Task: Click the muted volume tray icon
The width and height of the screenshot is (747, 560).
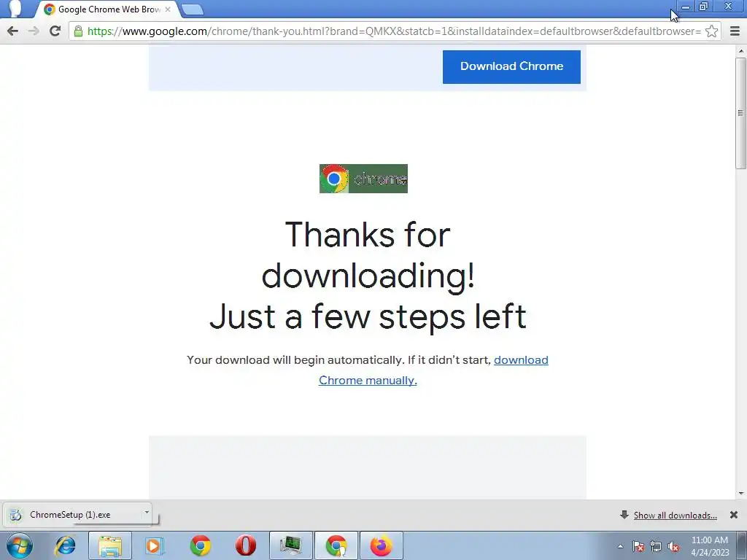Action: tap(673, 546)
